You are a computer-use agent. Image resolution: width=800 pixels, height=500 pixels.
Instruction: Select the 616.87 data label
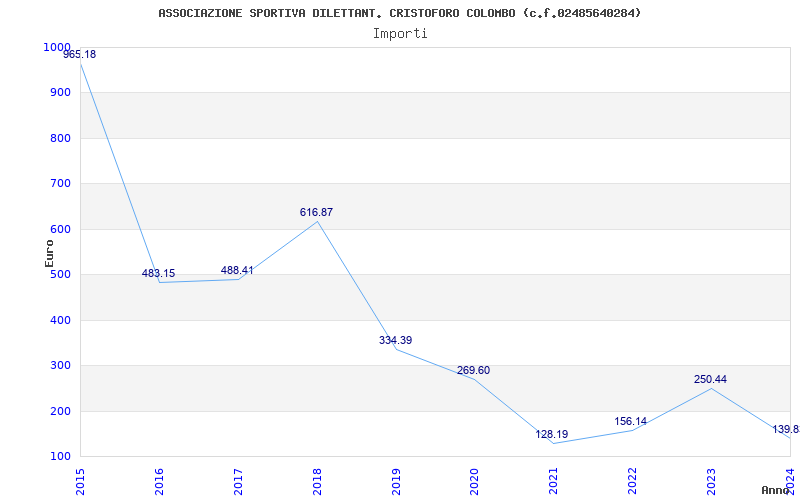[316, 212]
